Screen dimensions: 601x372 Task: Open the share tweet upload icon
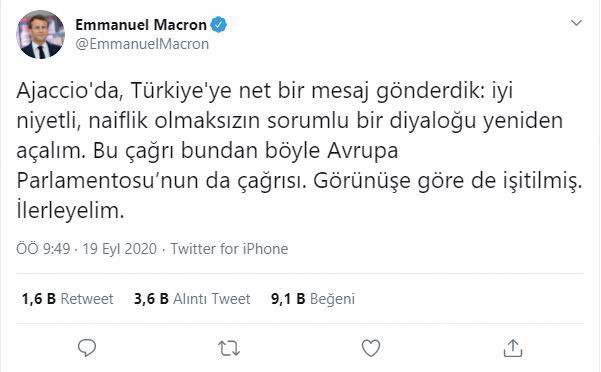[513, 348]
